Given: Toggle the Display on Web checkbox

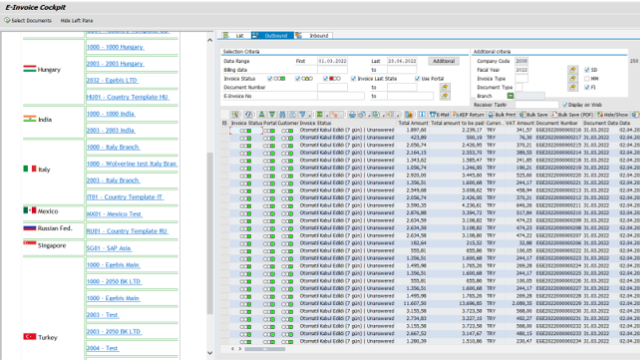Looking at the screenshot, I should 565,105.
